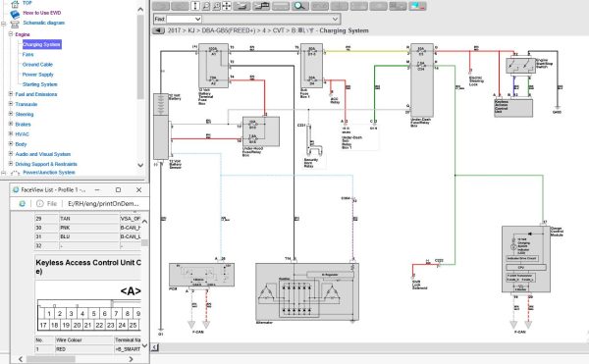Click the colorful icon ending the toolbar
The width and height of the screenshot is (589, 364).
(x=417, y=6)
